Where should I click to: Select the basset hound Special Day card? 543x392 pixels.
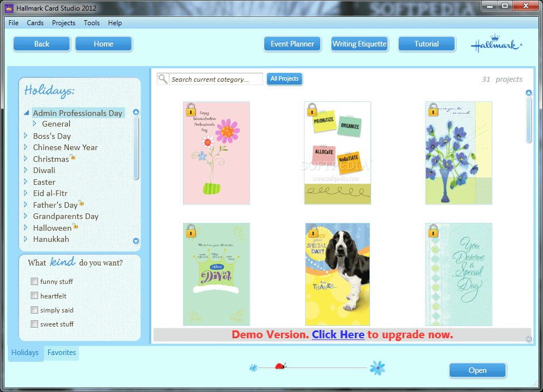click(x=338, y=274)
